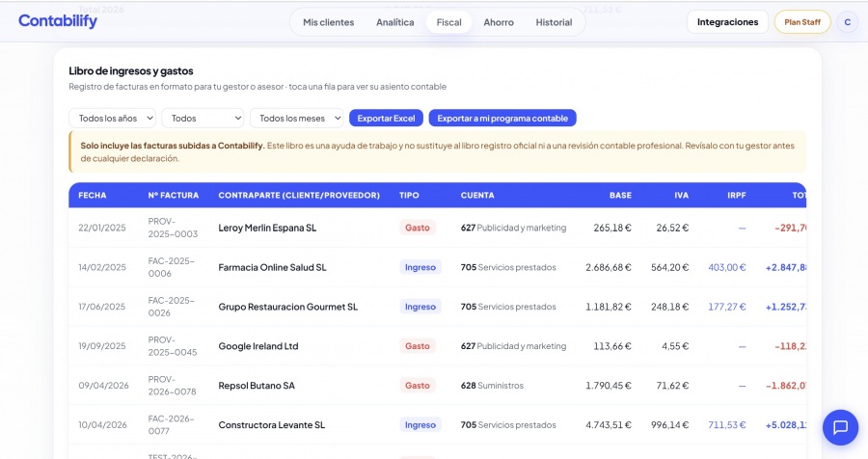Click Gasto badge on Repsol Butano row
Image resolution: width=868 pixels, height=459 pixels.
pos(417,386)
